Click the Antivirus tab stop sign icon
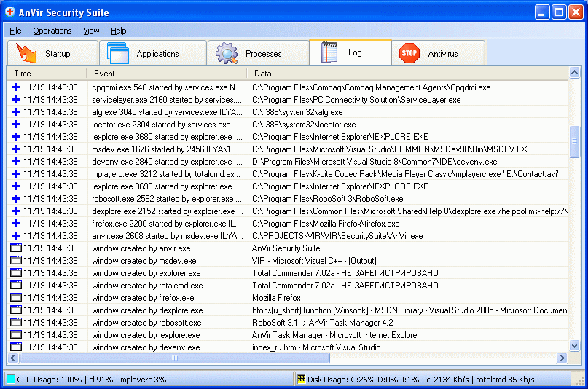588x389 pixels. click(409, 53)
